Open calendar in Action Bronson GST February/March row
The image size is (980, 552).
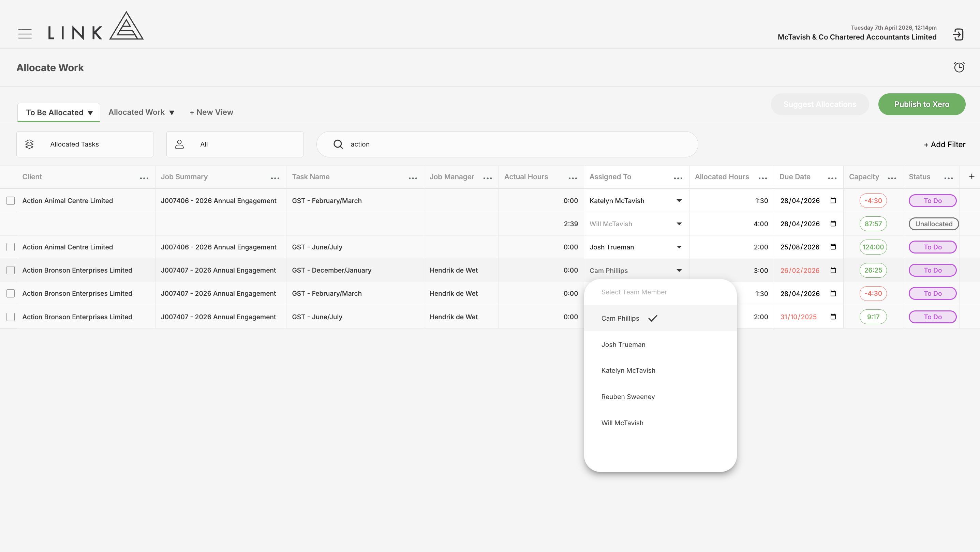pos(833,293)
